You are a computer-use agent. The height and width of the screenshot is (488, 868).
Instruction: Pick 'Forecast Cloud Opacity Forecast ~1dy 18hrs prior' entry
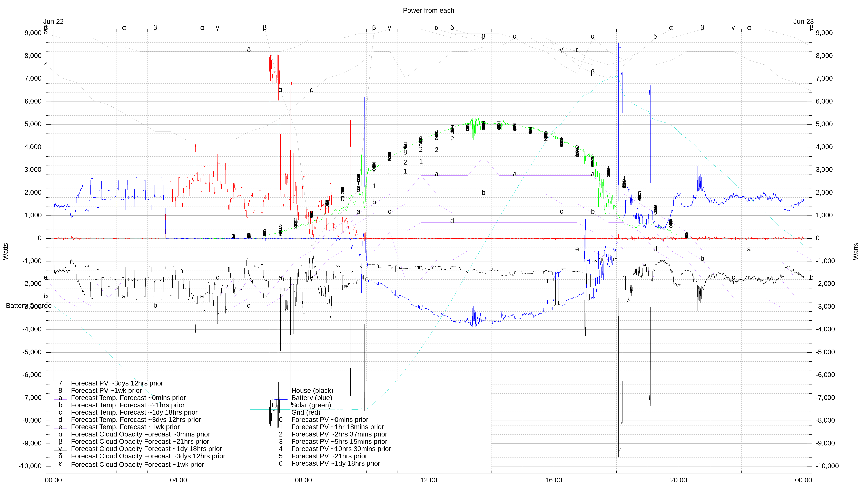[x=146, y=449]
